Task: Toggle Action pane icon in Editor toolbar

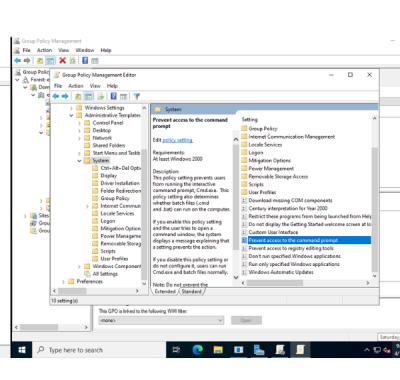Action: pyautogui.click(x=123, y=96)
